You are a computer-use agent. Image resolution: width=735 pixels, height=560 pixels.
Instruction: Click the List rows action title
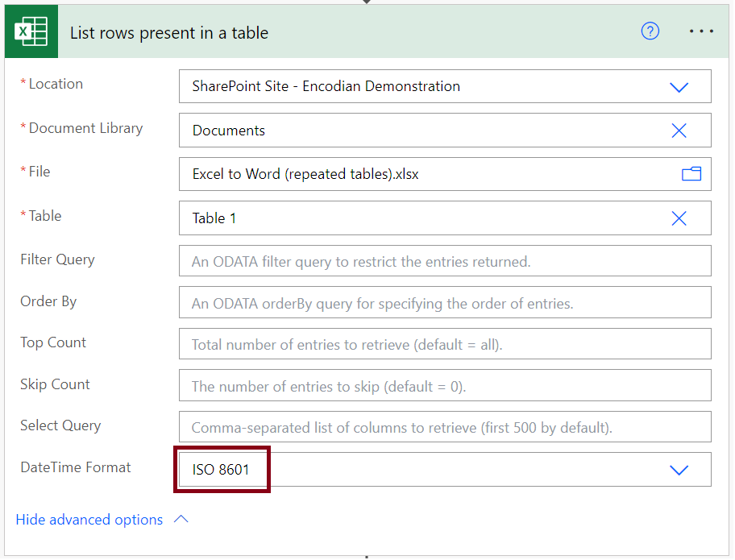click(170, 33)
